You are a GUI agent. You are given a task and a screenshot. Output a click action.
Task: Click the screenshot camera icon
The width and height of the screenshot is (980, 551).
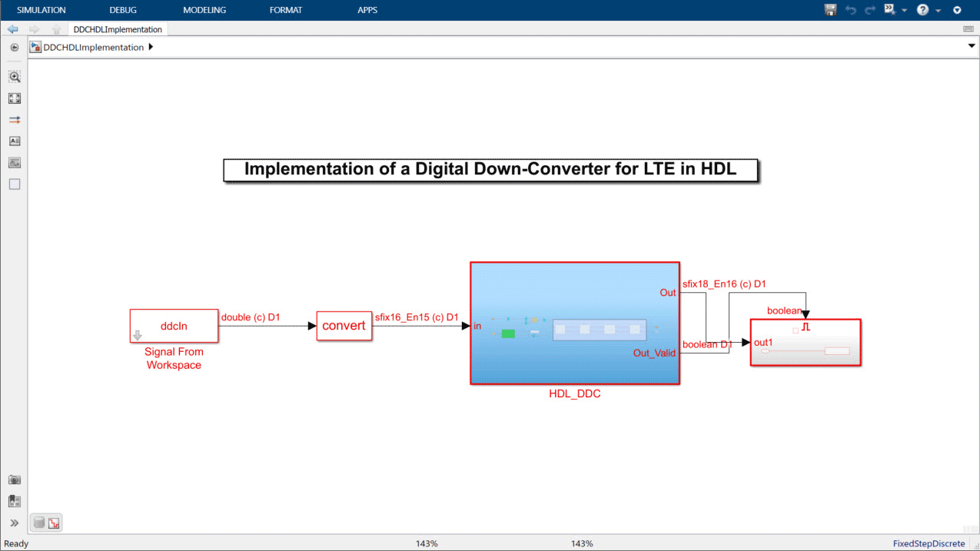(x=15, y=480)
